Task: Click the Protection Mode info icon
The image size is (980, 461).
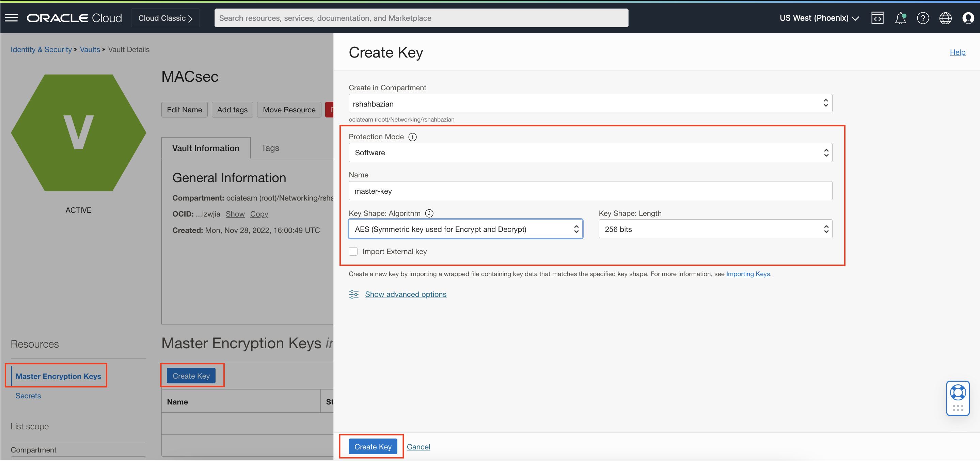Action: [x=412, y=137]
